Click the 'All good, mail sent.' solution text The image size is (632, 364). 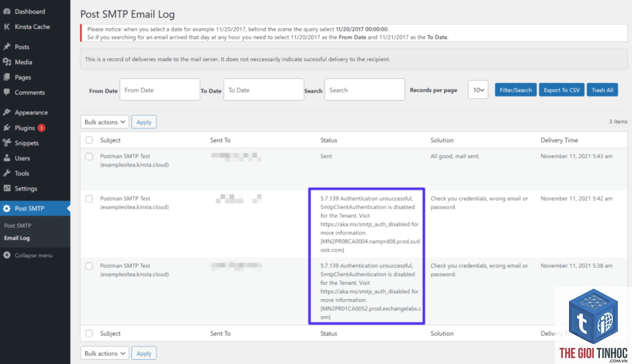point(455,156)
